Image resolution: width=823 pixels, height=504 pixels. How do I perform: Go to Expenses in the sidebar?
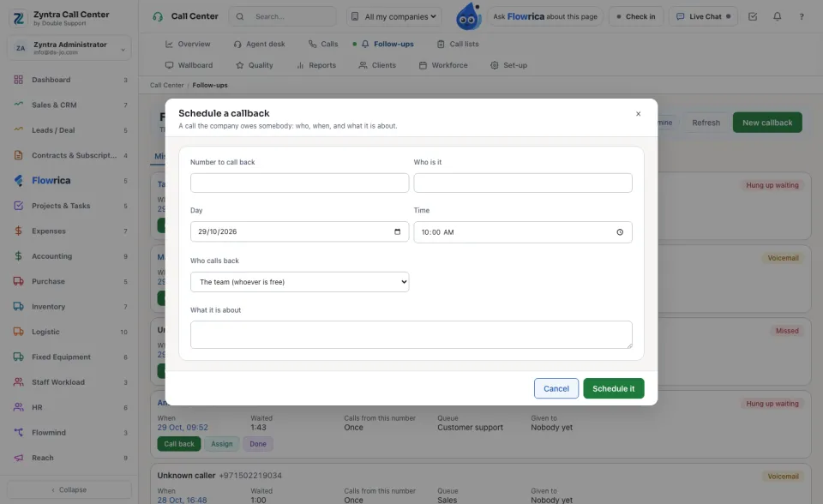click(x=69, y=231)
